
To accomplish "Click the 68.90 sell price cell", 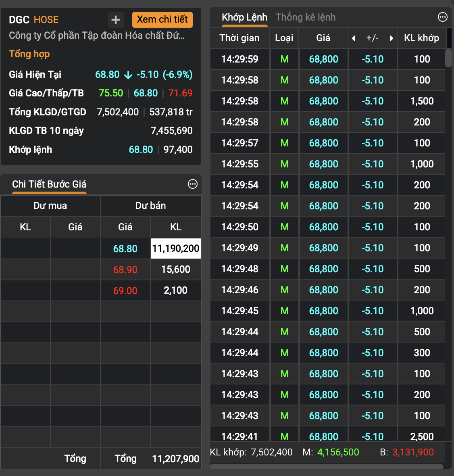I will pyautogui.click(x=125, y=269).
